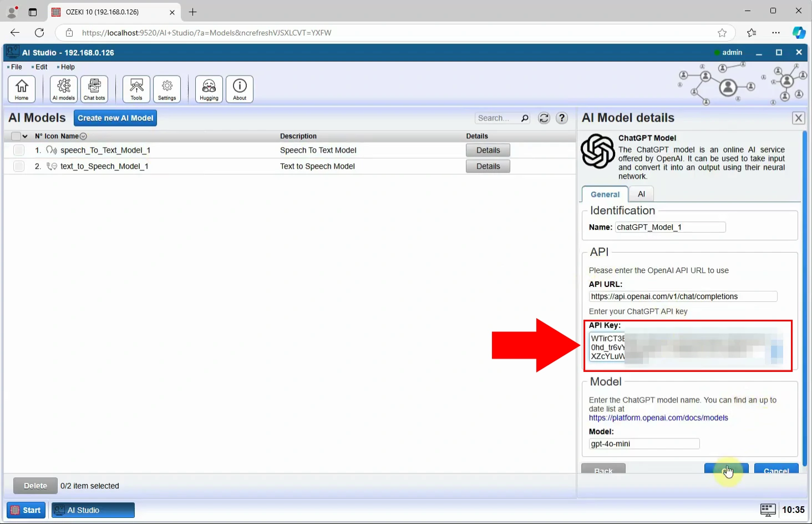The image size is (812, 524).
Task: Close the AI Model details panel
Action: pos(798,118)
